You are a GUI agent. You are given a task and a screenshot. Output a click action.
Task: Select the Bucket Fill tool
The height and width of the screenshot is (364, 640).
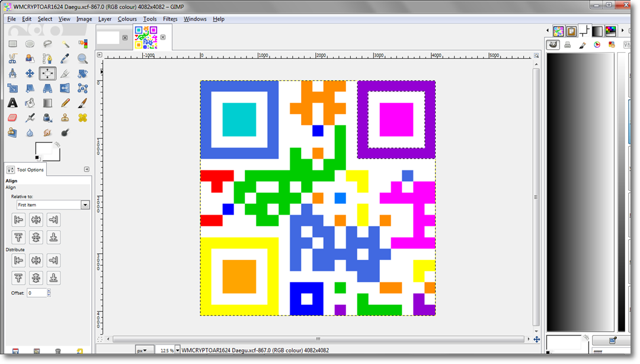[x=30, y=103]
